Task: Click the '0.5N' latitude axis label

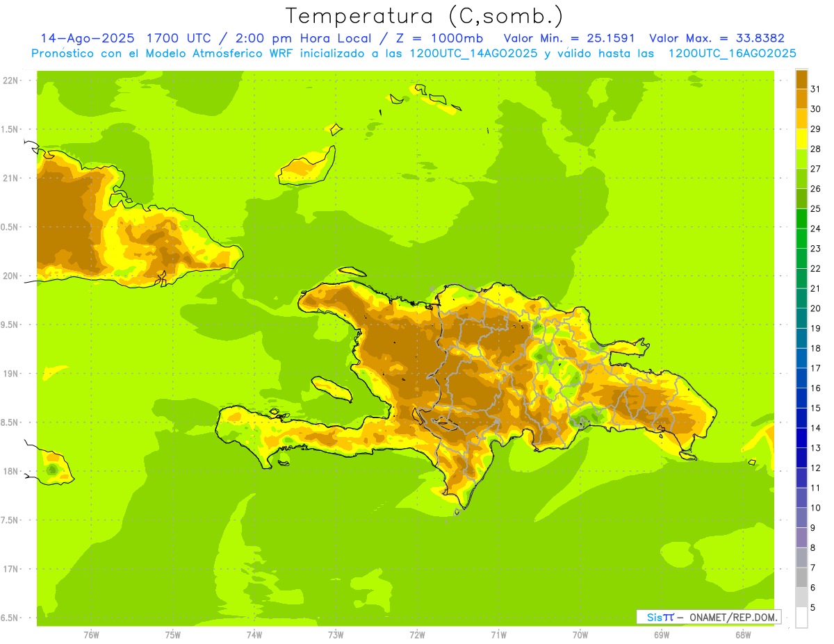Action: tap(10, 227)
